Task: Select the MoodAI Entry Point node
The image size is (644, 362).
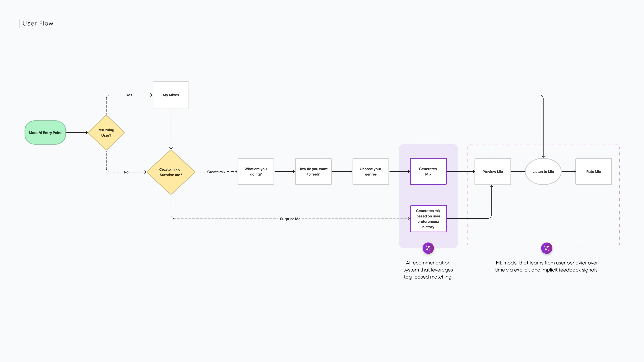Action: click(x=45, y=133)
